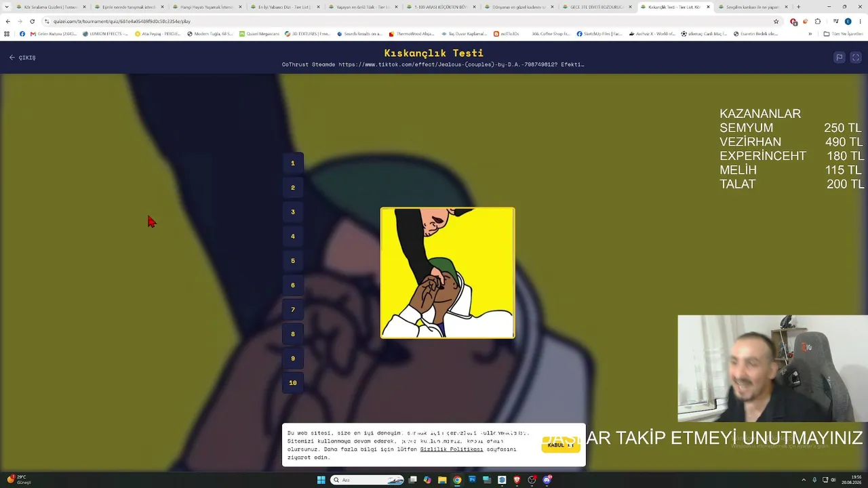Click the ÇIKIŞ exit button
The image size is (868, 488).
pos(22,58)
